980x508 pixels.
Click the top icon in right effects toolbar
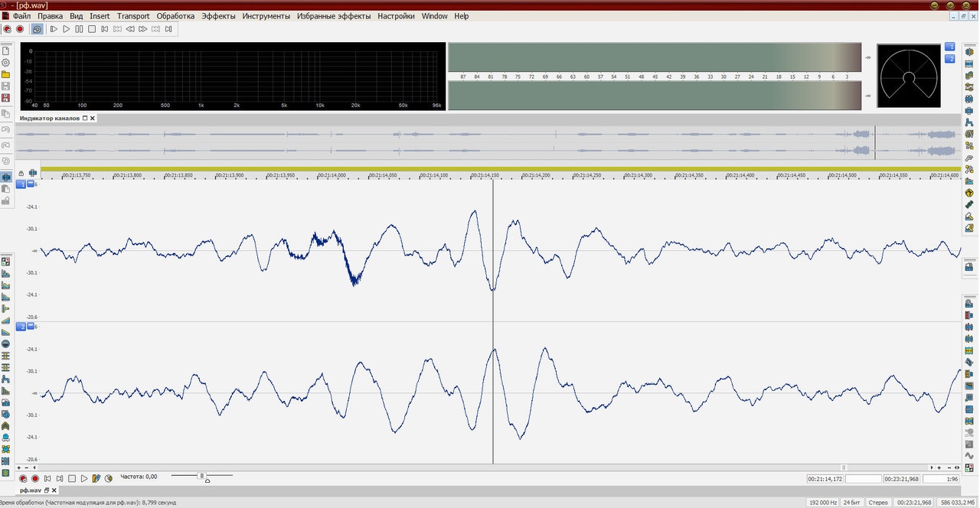(969, 51)
